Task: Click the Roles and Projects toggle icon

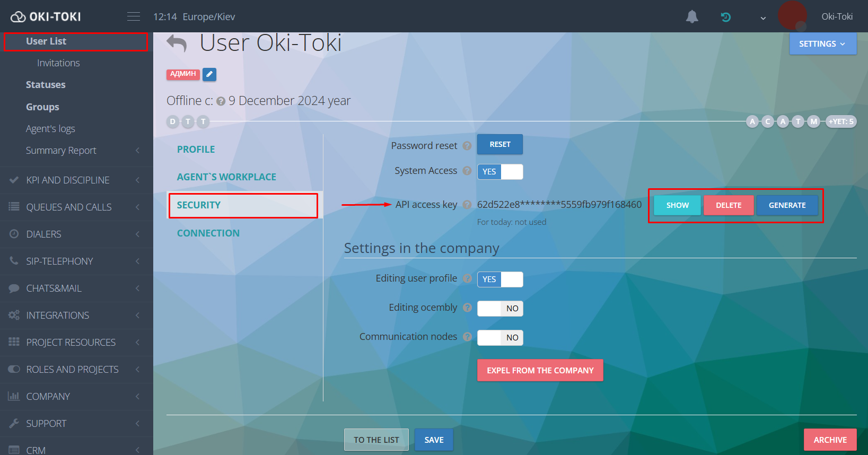Action: click(14, 369)
